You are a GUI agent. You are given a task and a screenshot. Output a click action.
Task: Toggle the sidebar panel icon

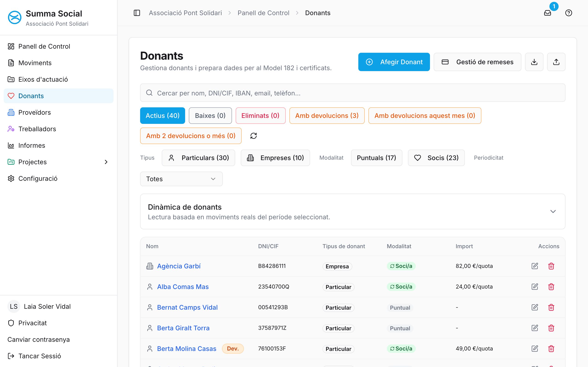point(137,13)
